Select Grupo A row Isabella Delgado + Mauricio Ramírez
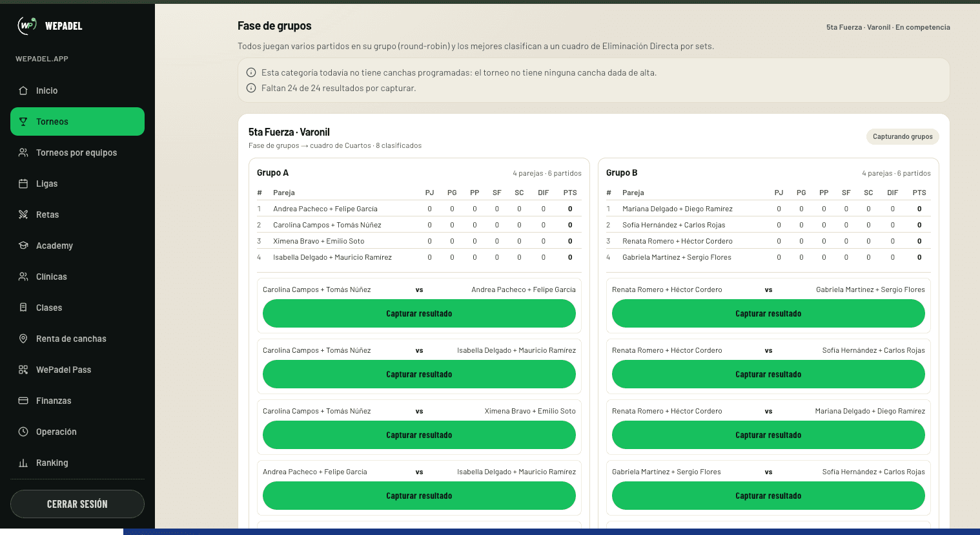Viewport: 980px width, 535px height. pos(419,257)
